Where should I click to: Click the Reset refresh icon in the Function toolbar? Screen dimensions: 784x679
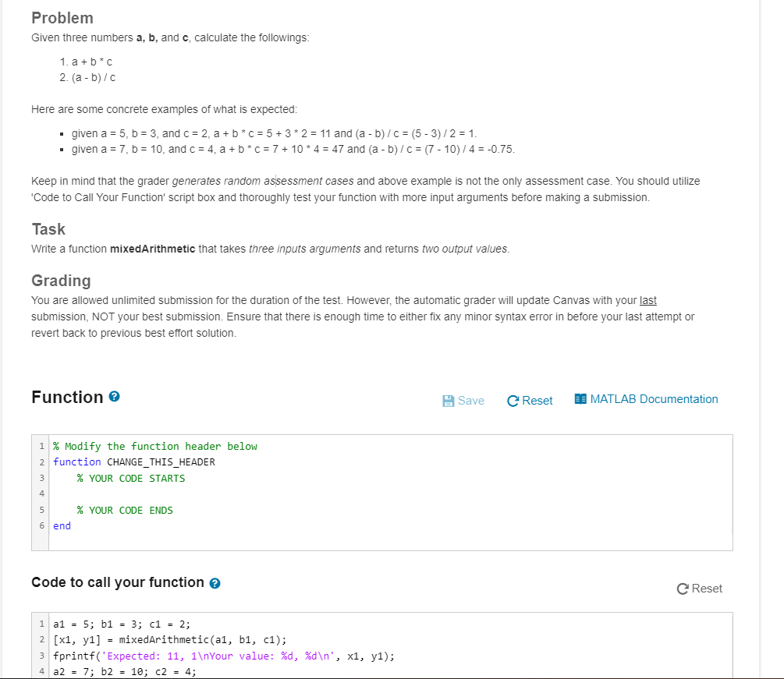coord(513,400)
